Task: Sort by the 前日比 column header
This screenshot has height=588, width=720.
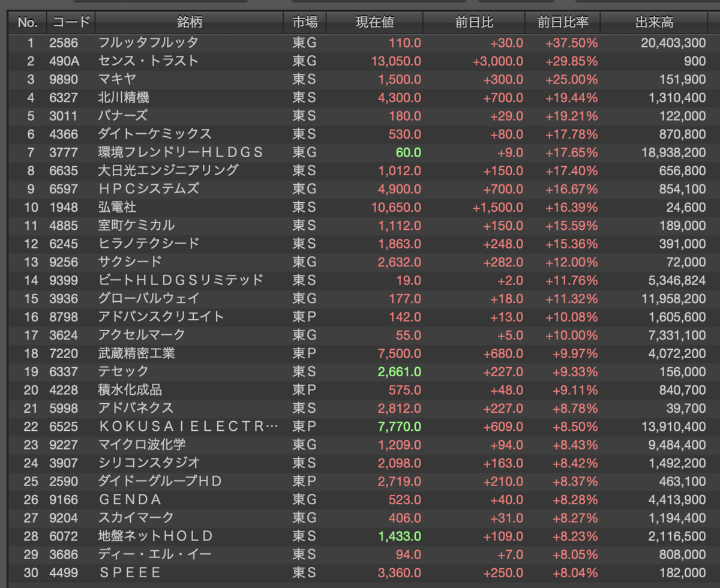Action: 474,23
